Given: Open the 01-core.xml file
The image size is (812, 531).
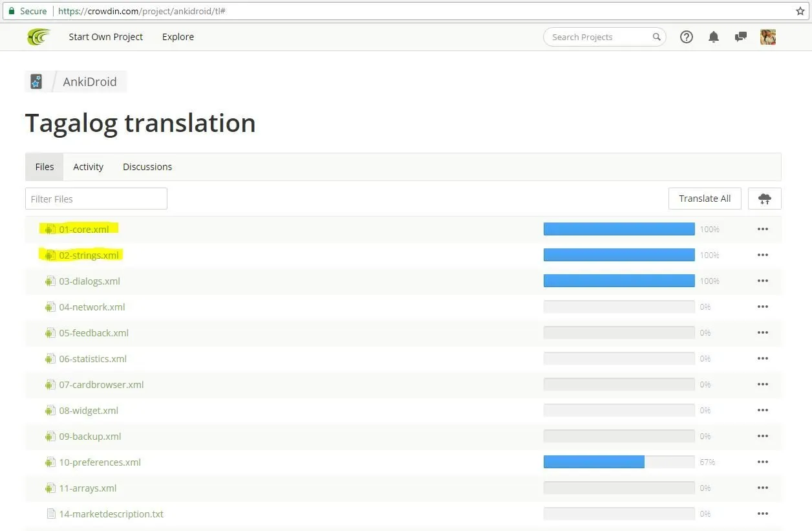Looking at the screenshot, I should tap(84, 229).
